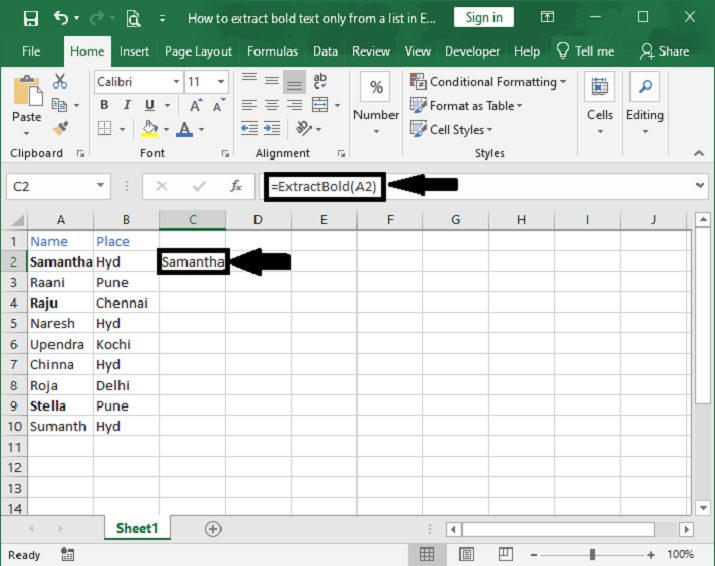Open the Developer tab
This screenshot has width=715, height=566.
[x=472, y=51]
